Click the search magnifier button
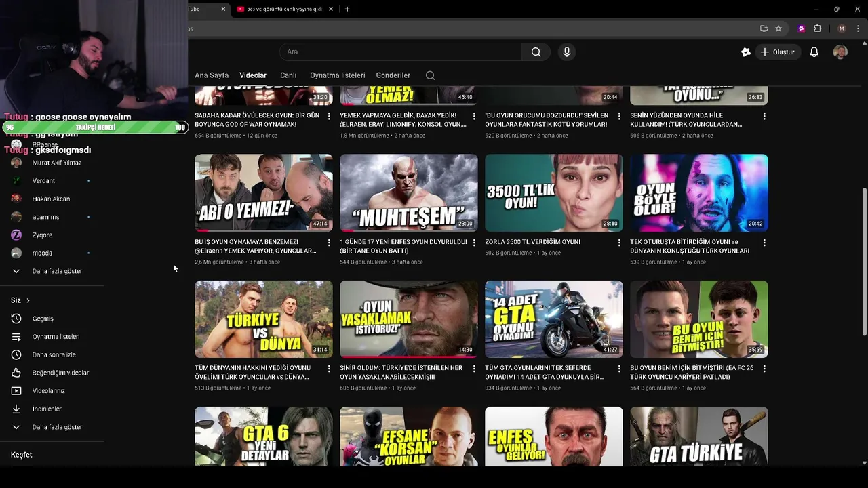 (536, 52)
